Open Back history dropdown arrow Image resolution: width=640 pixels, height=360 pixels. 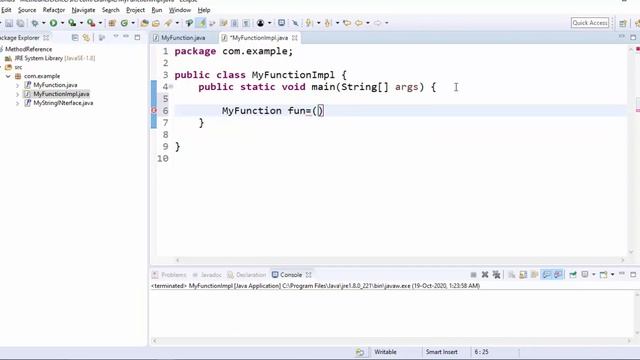click(368, 23)
